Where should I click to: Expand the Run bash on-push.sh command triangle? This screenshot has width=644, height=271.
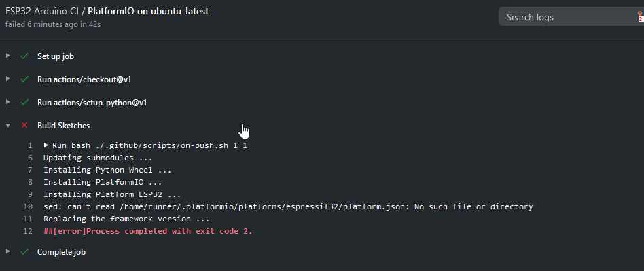[x=46, y=145]
